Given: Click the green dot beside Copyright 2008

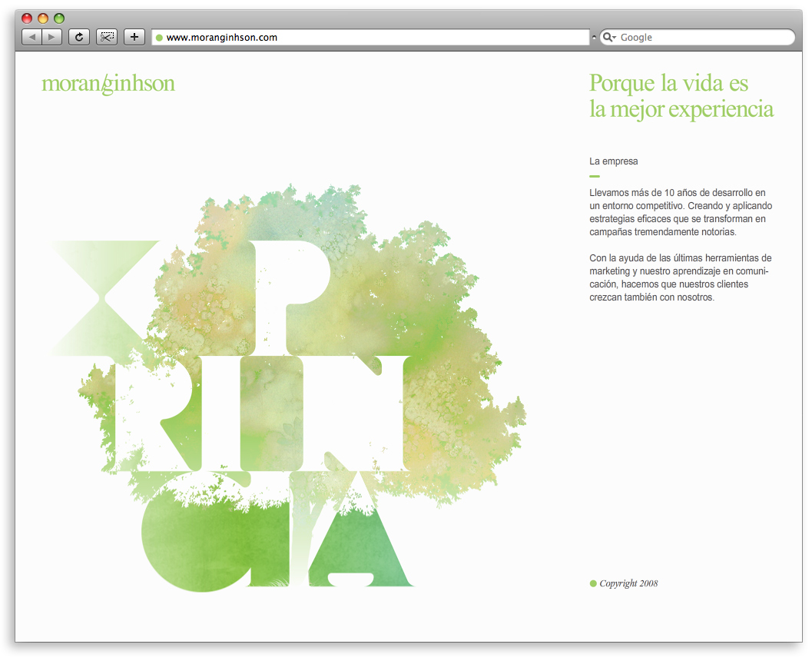Looking at the screenshot, I should coord(593,584).
